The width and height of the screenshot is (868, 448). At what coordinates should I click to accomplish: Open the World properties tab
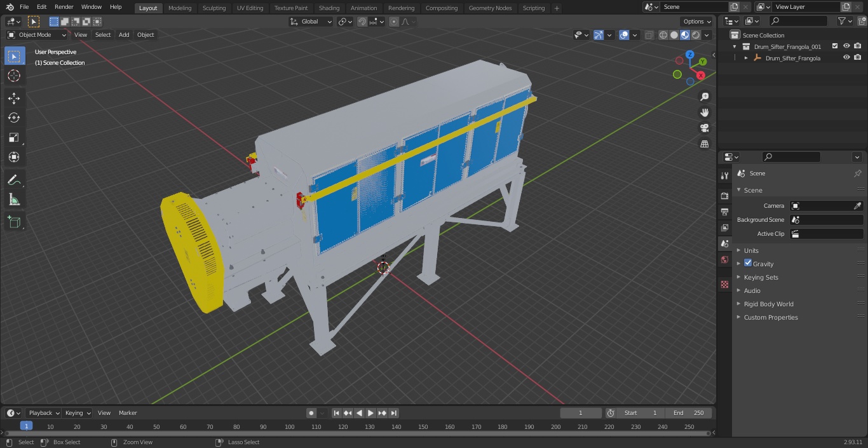(x=724, y=260)
